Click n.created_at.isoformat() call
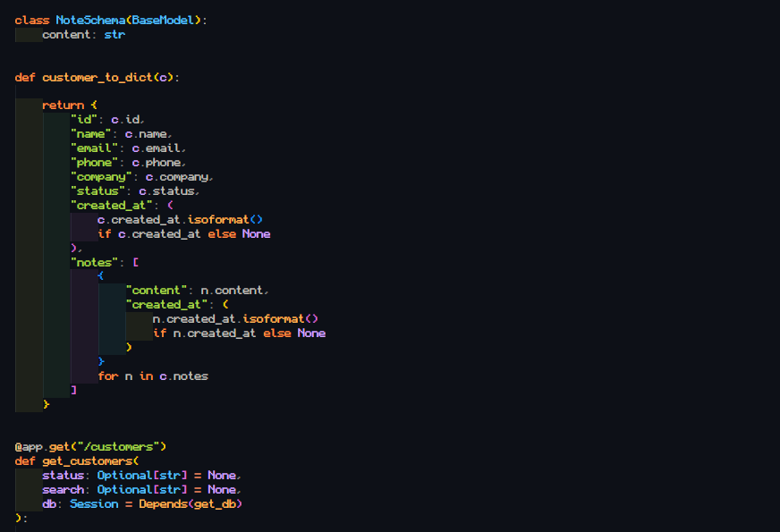This screenshot has width=780, height=532. point(235,319)
